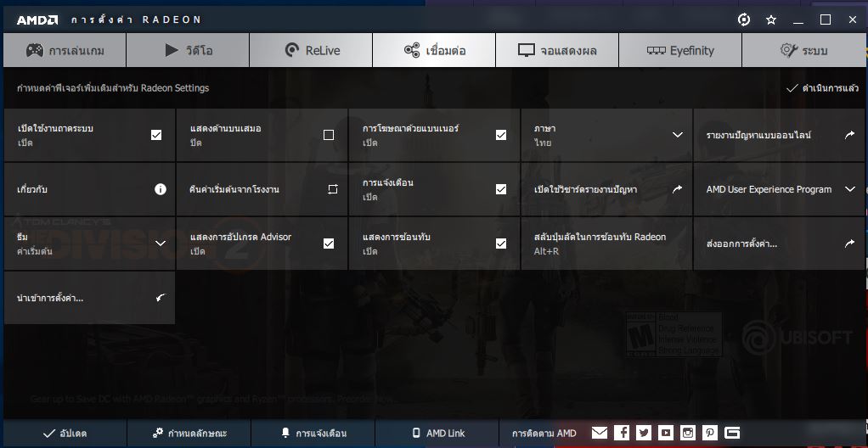This screenshot has height=448, width=868.
Task: Click the Twitter icon
Action: click(643, 433)
